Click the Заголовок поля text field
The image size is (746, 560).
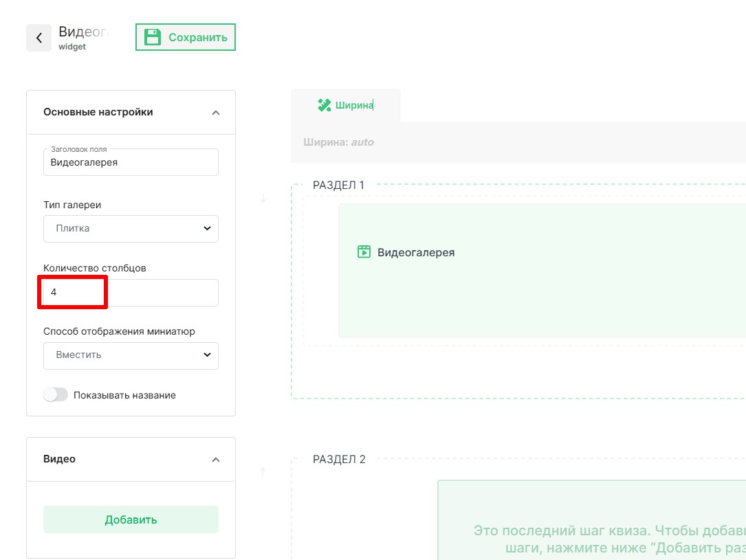click(x=131, y=163)
